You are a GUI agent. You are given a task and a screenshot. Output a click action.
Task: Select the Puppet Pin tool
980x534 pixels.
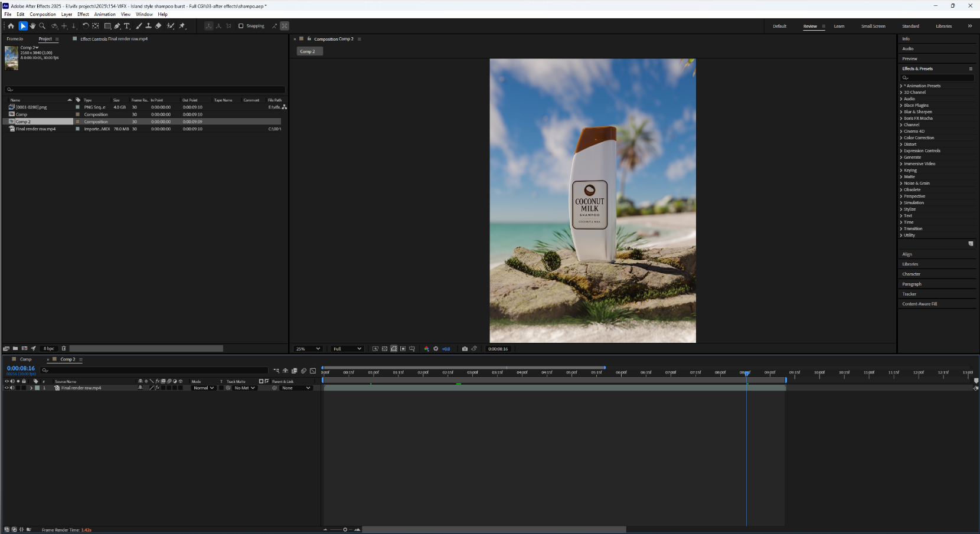click(x=182, y=26)
